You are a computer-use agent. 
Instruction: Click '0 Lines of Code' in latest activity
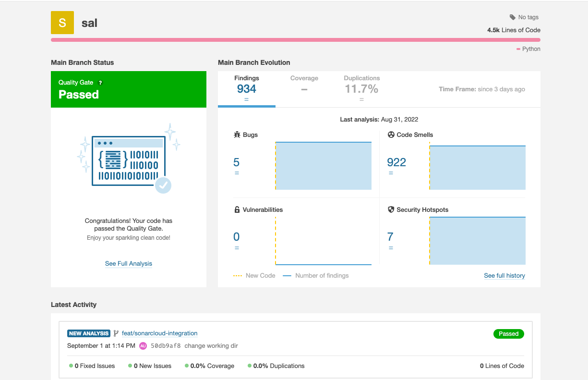click(x=502, y=366)
